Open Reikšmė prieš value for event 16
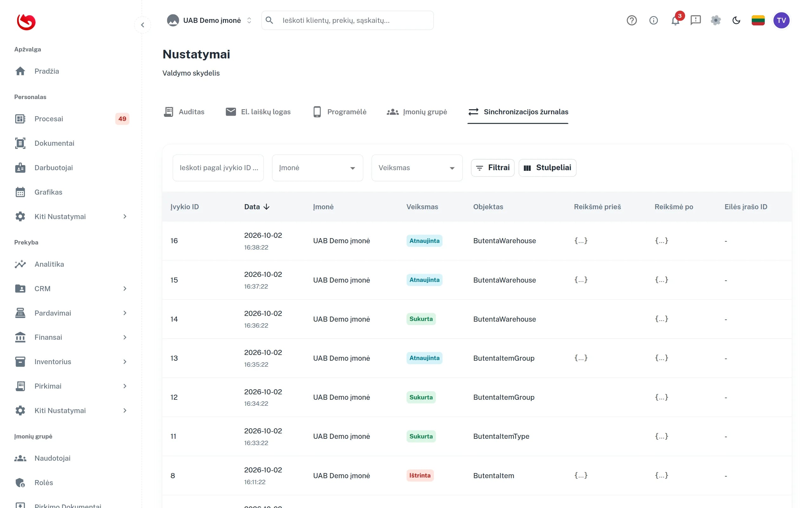The width and height of the screenshot is (812, 508). point(581,241)
